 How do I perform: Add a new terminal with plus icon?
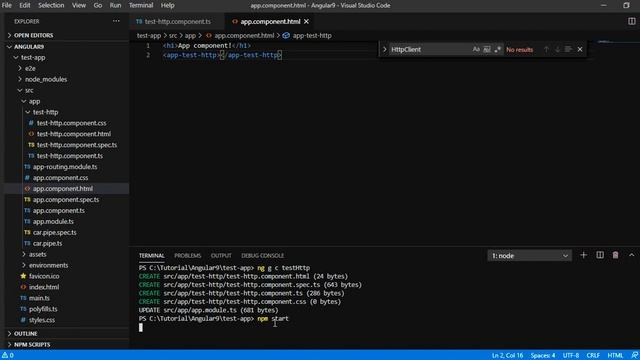(x=583, y=255)
